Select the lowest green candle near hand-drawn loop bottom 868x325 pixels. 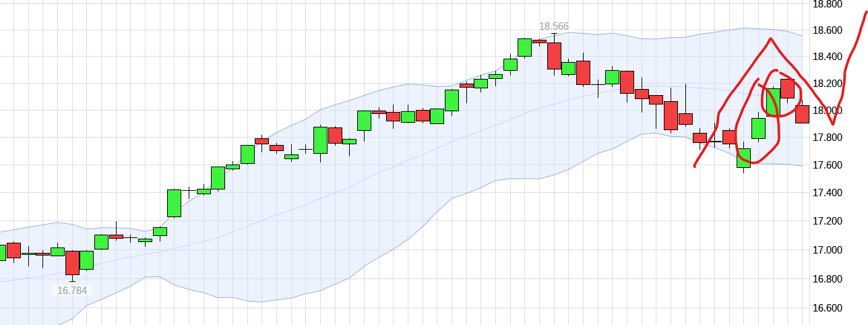point(743,158)
